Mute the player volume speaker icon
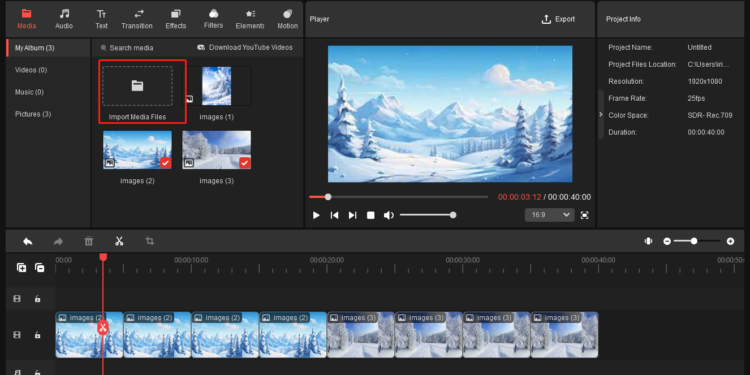The image size is (750, 375). tap(388, 215)
